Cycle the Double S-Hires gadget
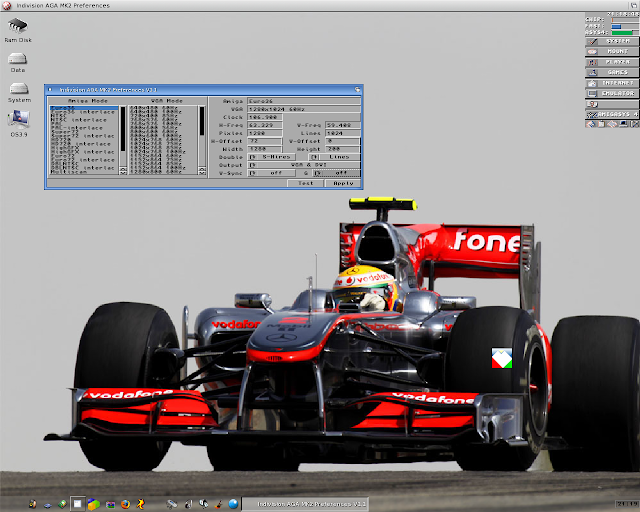 (271, 157)
